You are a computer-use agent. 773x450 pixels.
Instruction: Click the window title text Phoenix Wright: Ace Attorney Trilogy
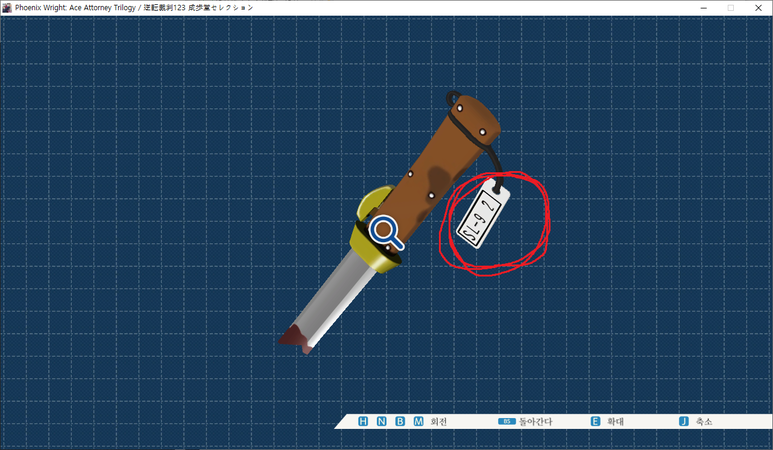tap(75, 7)
